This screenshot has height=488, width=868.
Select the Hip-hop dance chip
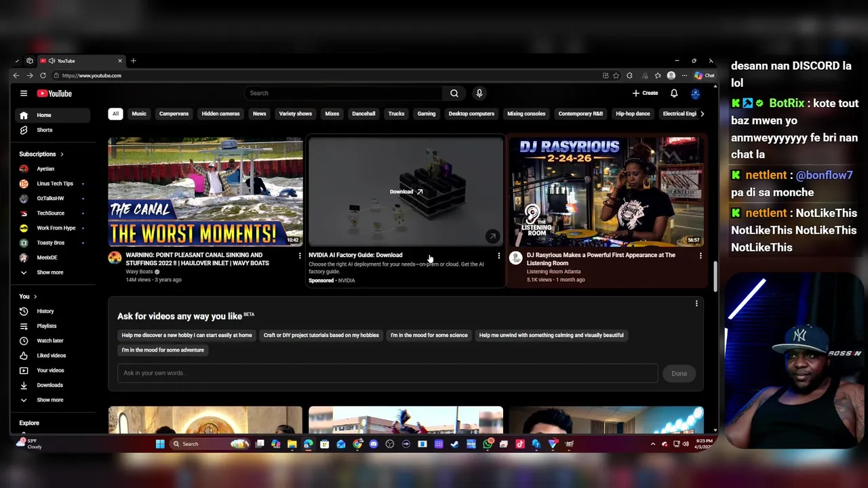pos(633,114)
